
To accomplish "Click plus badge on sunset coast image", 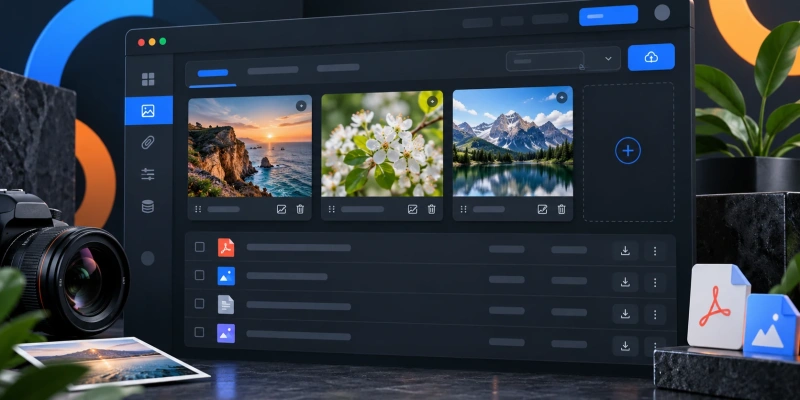I will [x=301, y=106].
